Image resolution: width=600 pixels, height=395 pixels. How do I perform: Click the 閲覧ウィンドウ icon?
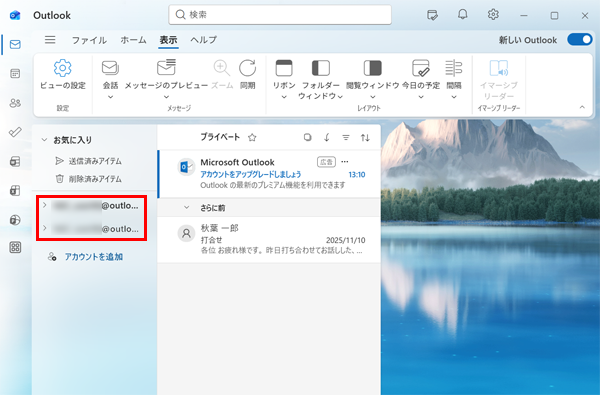372,68
